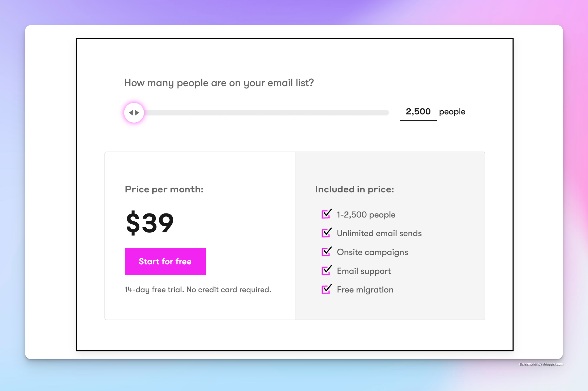Screen dimensions: 588x391
Task: Select the Onsite campaigns feature label
Action: (372, 252)
